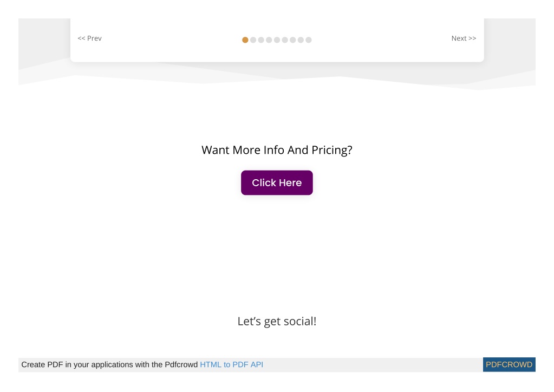Click the word Next in carousel navigation
The width and height of the screenshot is (554, 392).
point(459,38)
